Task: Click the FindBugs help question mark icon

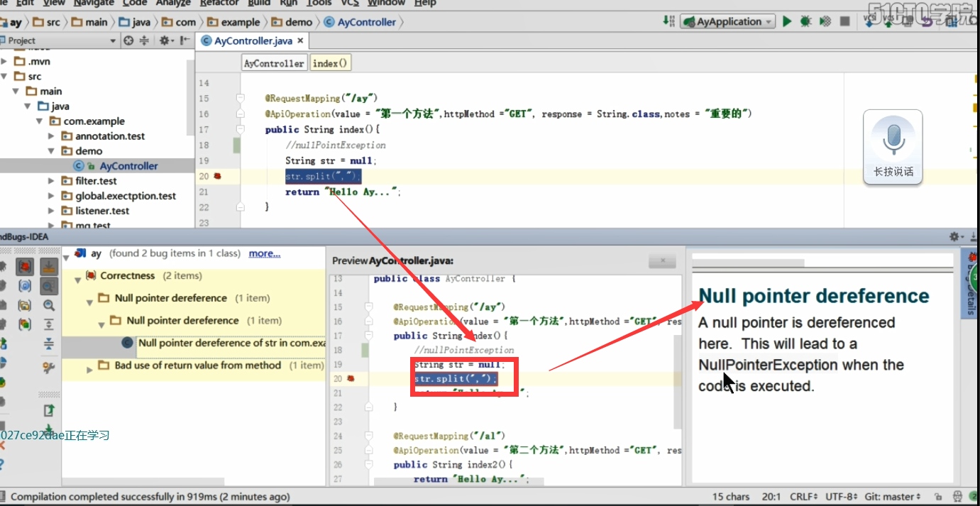Action: point(2,465)
